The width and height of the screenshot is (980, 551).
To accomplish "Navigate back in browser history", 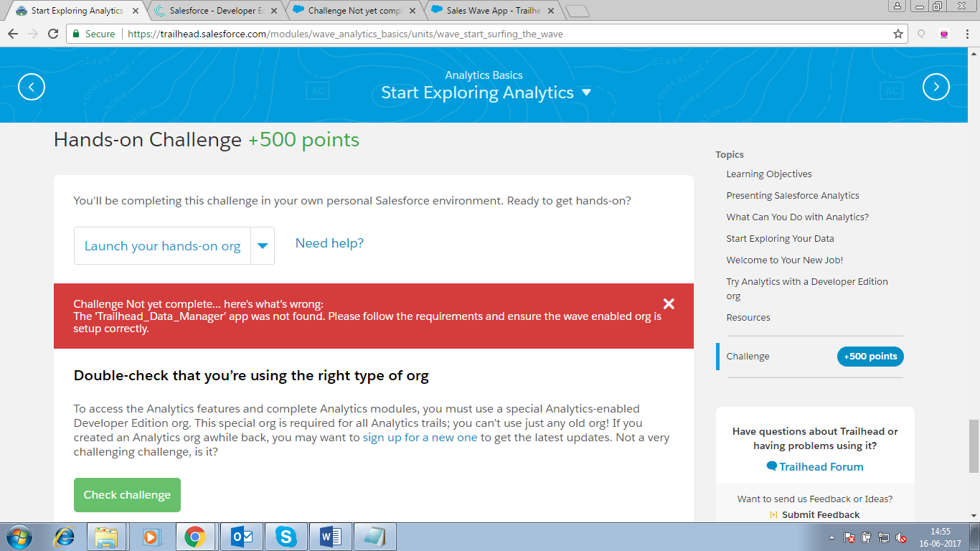I will pos(13,34).
